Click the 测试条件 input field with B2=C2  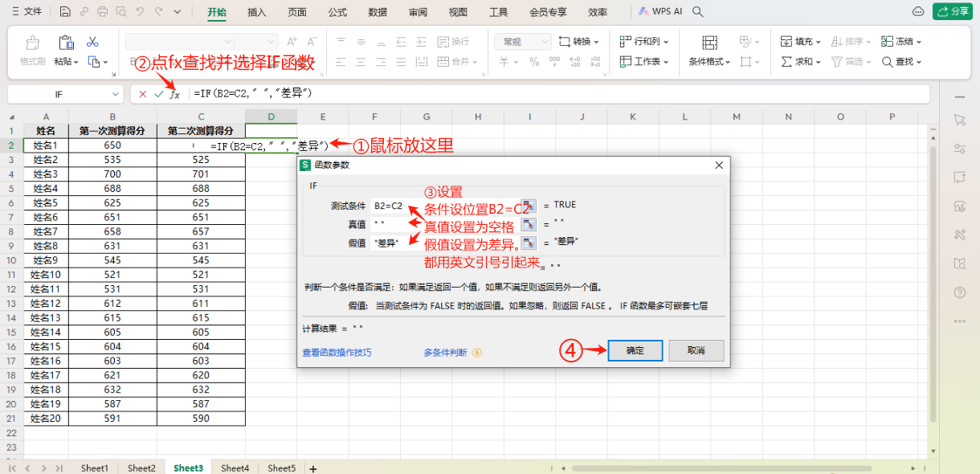445,206
